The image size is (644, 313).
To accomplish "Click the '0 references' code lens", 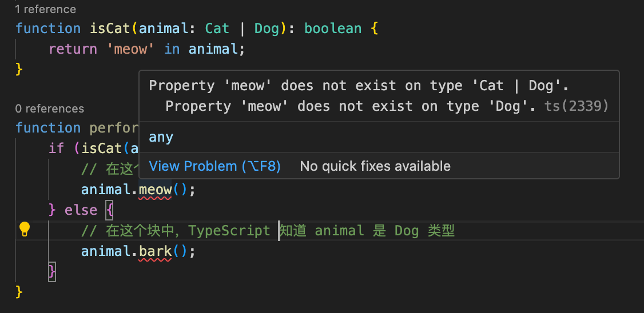I will click(49, 109).
